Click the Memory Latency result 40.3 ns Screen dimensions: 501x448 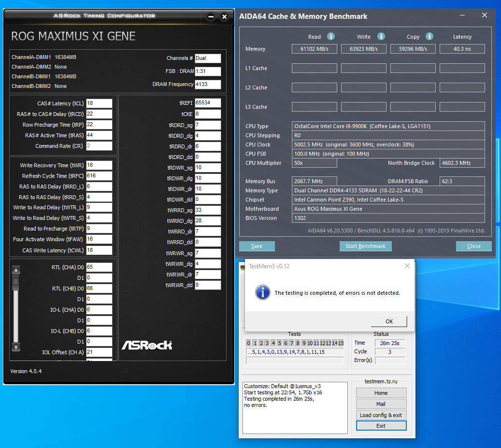pyautogui.click(x=462, y=49)
